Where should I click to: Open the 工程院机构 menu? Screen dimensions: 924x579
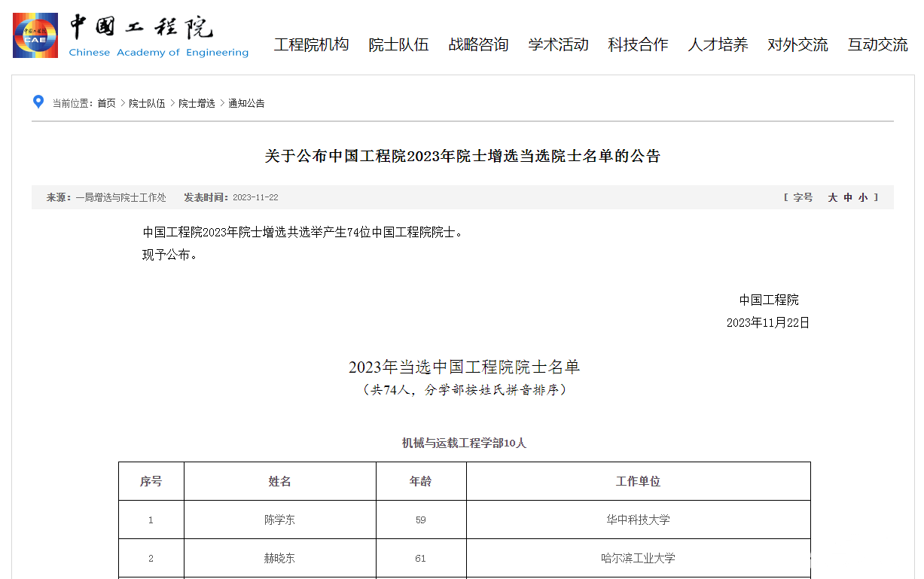pyautogui.click(x=311, y=44)
